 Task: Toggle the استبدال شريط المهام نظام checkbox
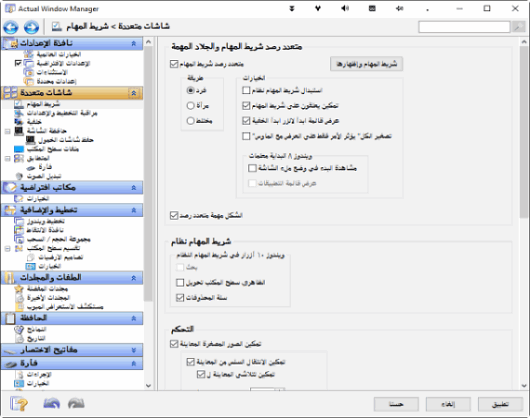pos(246,90)
